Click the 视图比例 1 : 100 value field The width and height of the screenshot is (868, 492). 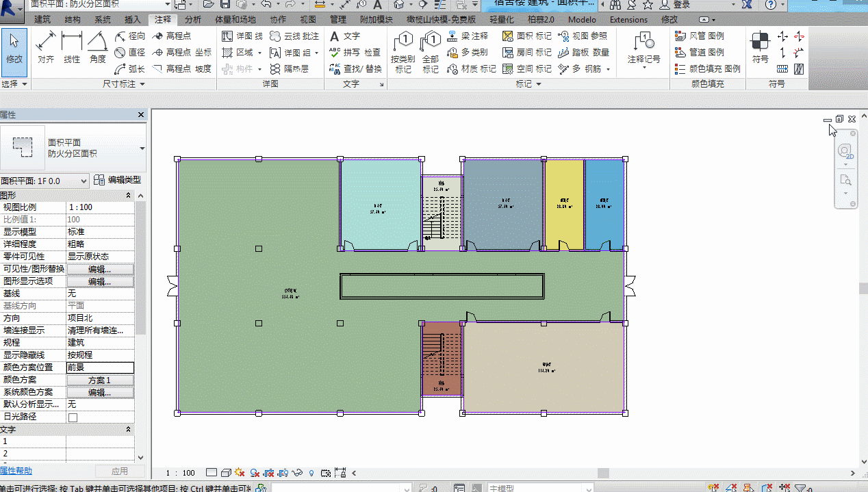pos(100,207)
